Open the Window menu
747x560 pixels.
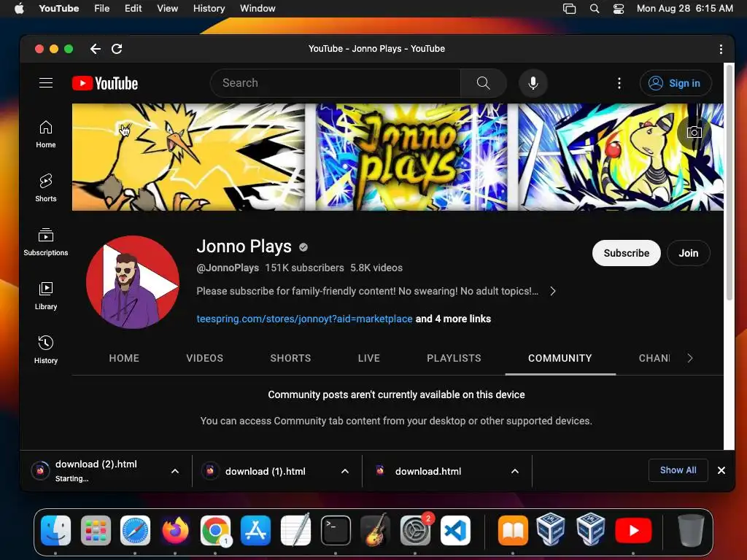258,9
